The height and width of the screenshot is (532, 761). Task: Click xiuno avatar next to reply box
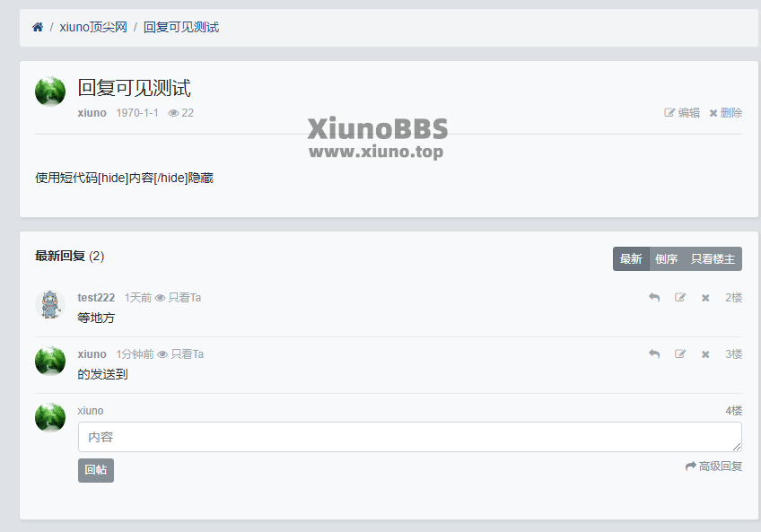(50, 417)
